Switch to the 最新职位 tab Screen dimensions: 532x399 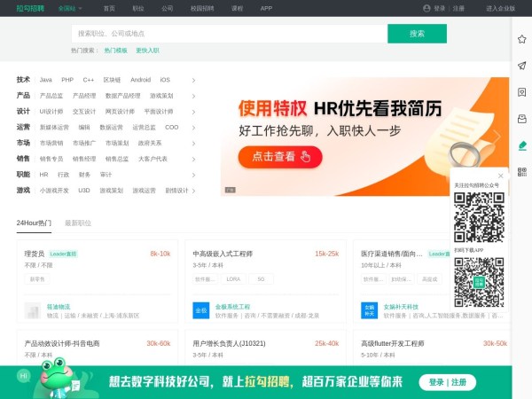(78, 223)
